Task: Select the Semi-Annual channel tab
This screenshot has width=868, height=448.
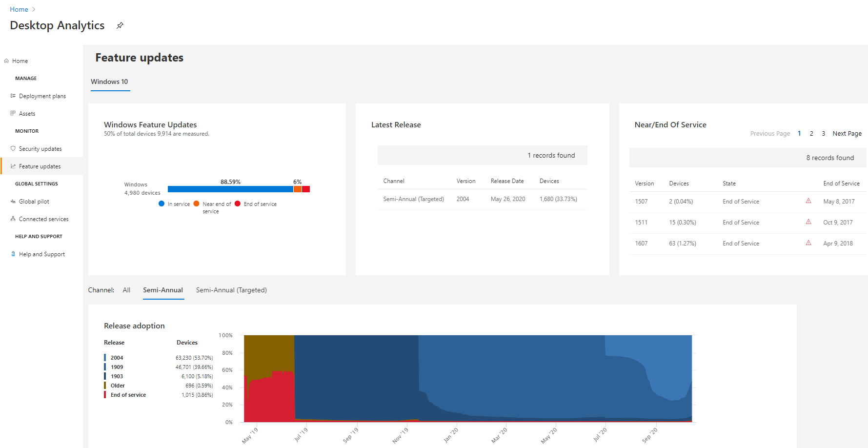Action: [x=163, y=290]
